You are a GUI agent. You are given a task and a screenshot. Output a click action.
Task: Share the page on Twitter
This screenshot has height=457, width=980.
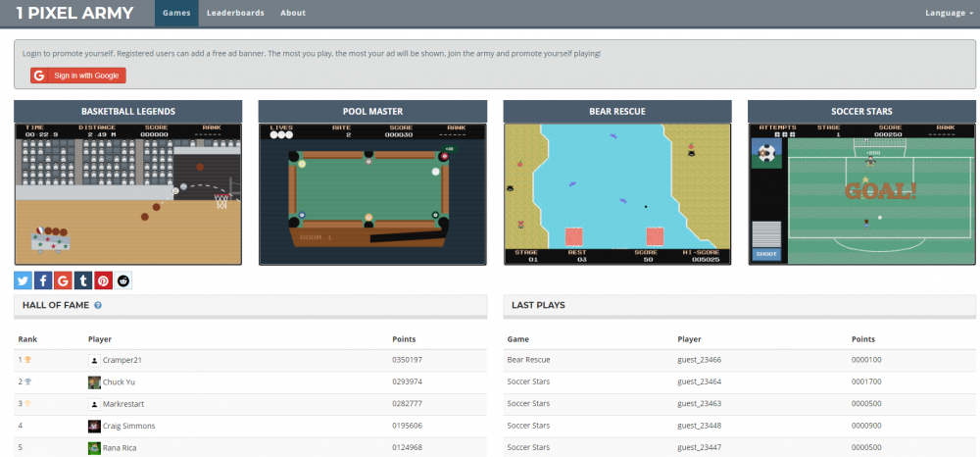24,280
